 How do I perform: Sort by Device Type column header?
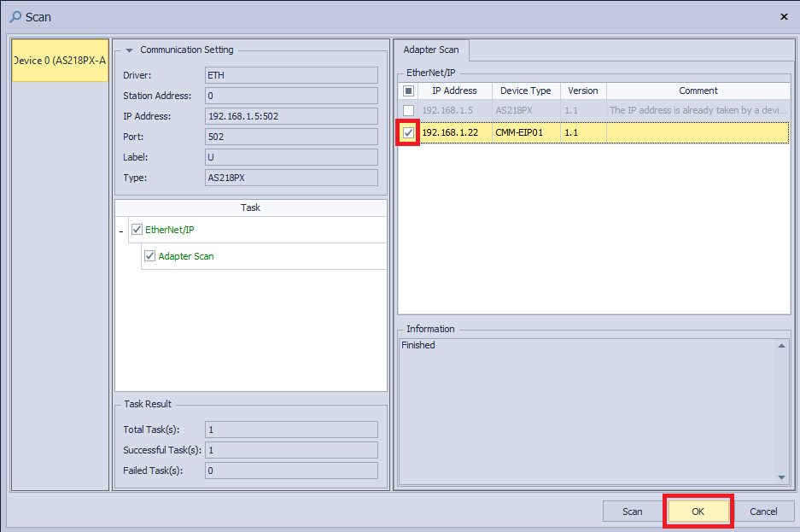[525, 91]
